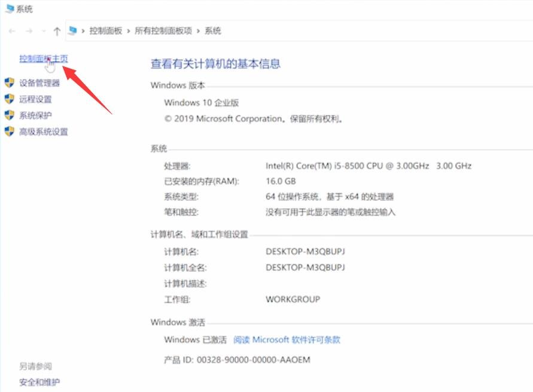Click the shield icon beside 系统保护
This screenshot has width=533, height=392.
coord(8,115)
